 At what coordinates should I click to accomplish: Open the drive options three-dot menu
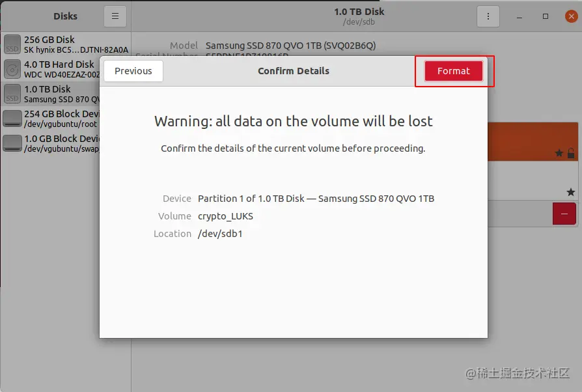[488, 16]
